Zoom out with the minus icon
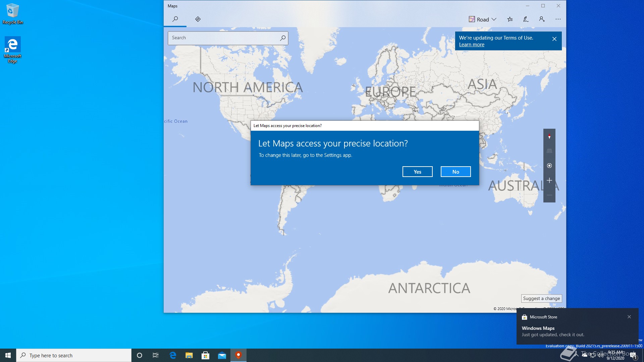The height and width of the screenshot is (362, 644). point(549,195)
